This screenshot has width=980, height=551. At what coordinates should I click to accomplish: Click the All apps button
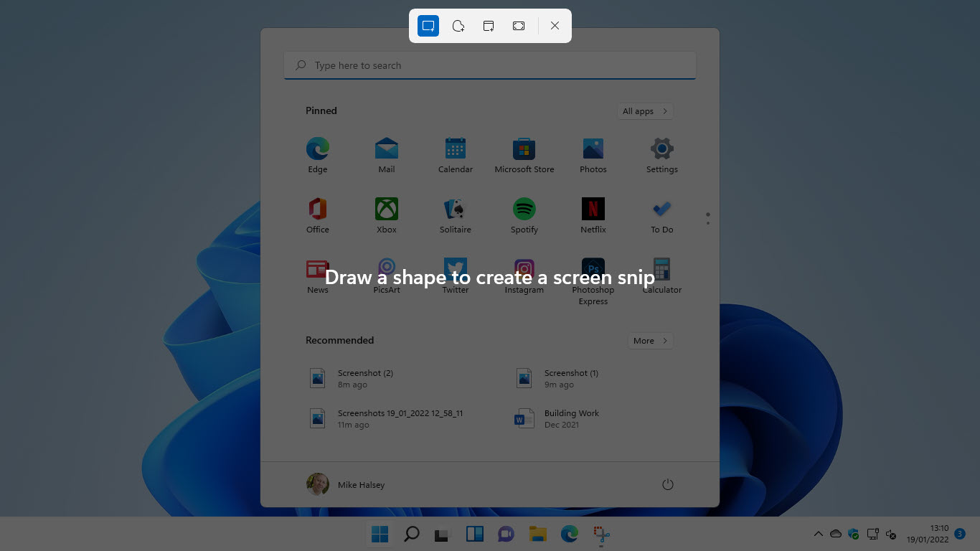click(x=644, y=111)
